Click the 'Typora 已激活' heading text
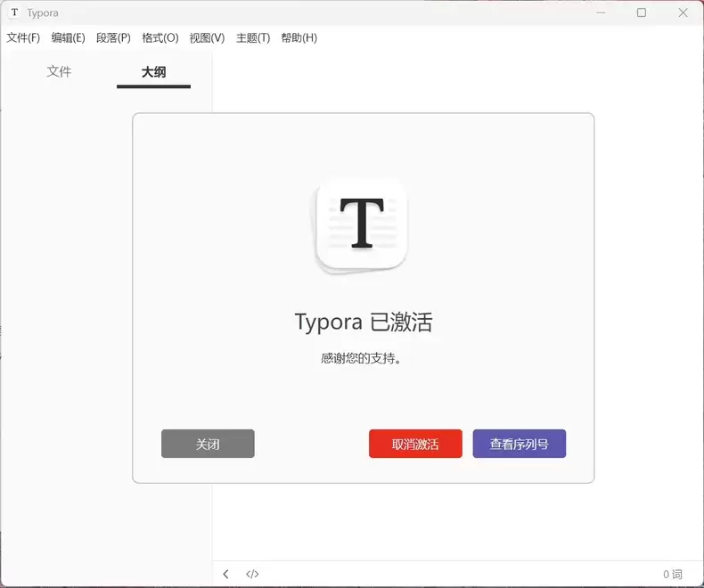704x588 pixels. [364, 322]
